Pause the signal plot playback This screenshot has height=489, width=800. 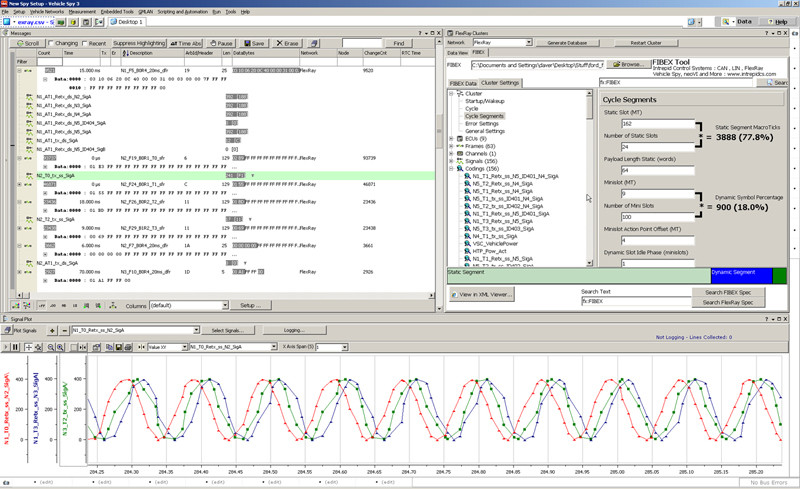tap(15, 347)
